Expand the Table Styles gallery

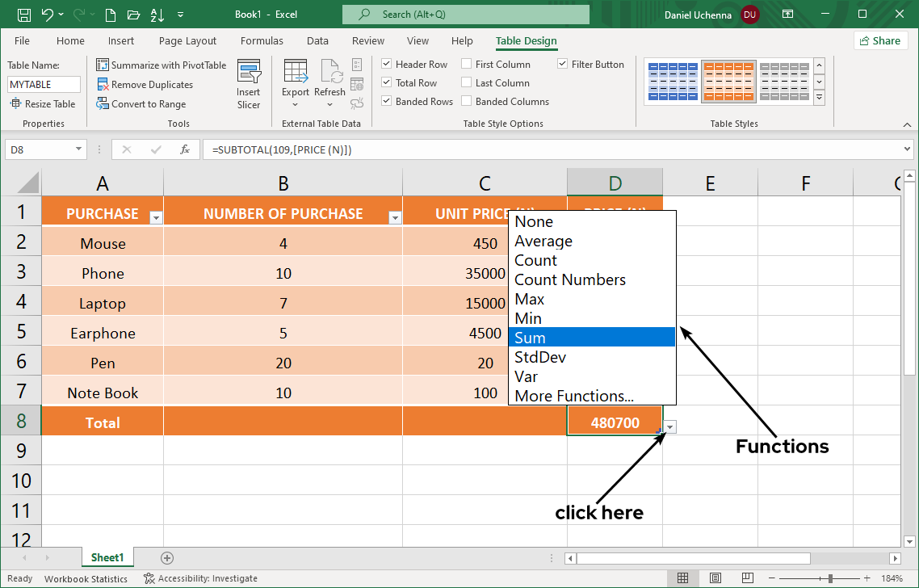point(819,97)
